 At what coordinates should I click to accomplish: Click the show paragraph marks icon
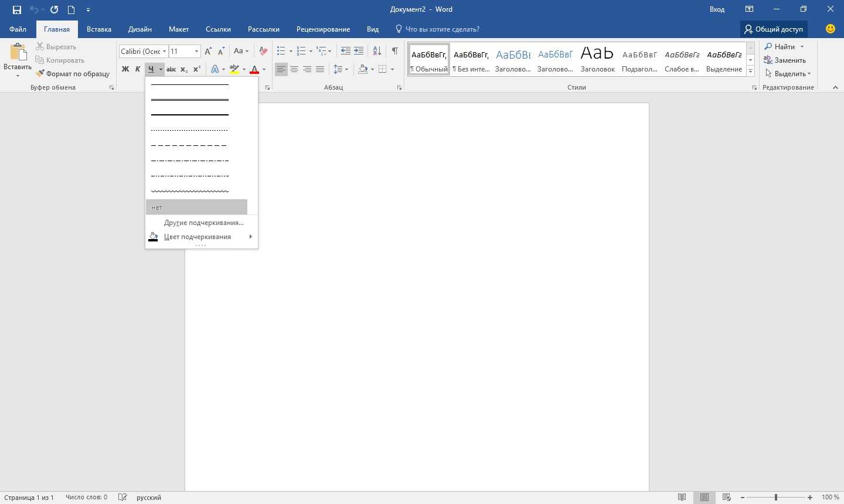395,51
